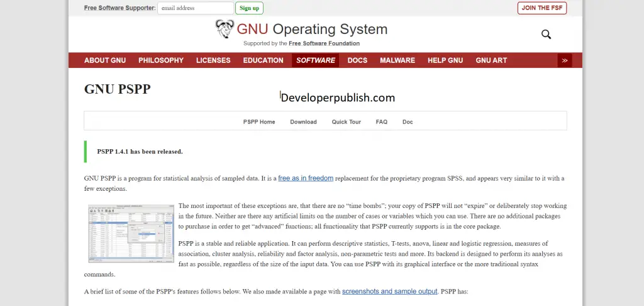644x306 pixels.
Task: Click the GNU head logo
Action: point(225,29)
